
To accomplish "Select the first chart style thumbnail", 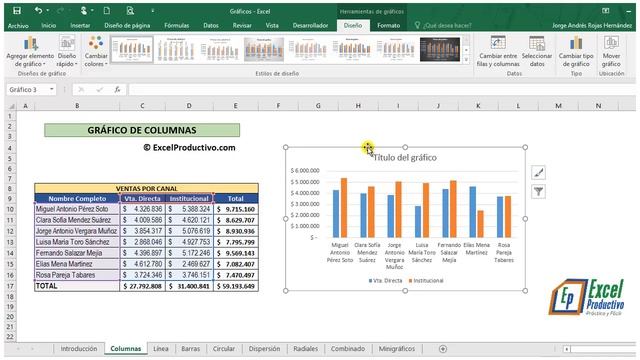I will (x=132, y=49).
